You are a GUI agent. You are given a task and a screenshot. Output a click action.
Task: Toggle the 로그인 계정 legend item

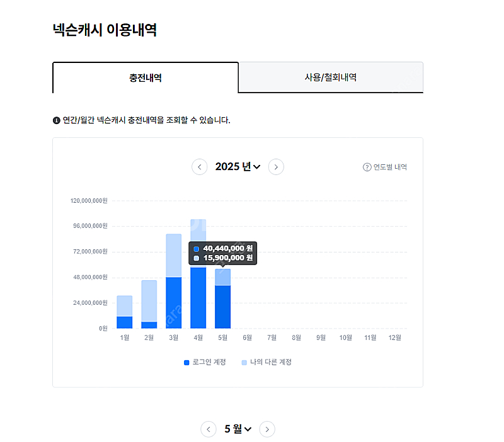click(205, 362)
